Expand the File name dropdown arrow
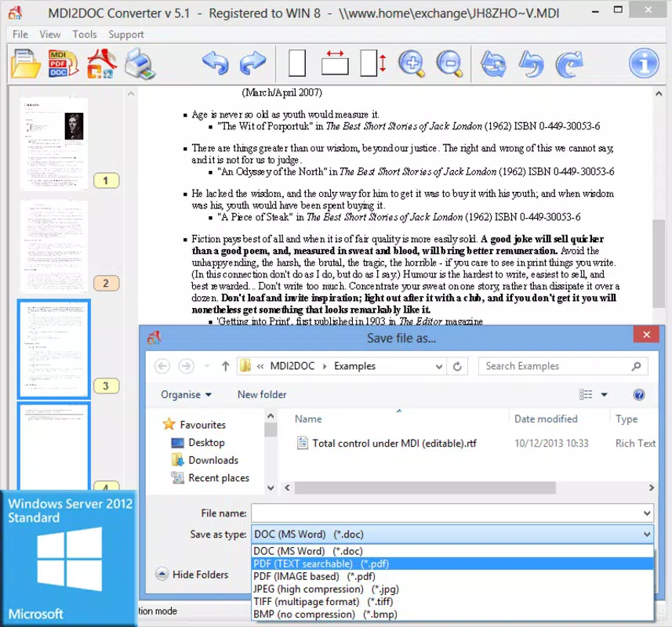 647,513
